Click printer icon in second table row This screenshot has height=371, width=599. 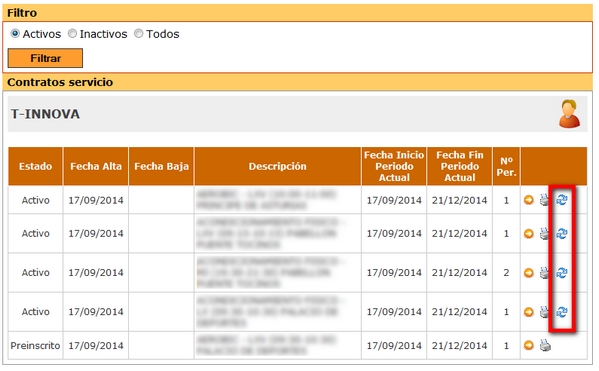(544, 233)
